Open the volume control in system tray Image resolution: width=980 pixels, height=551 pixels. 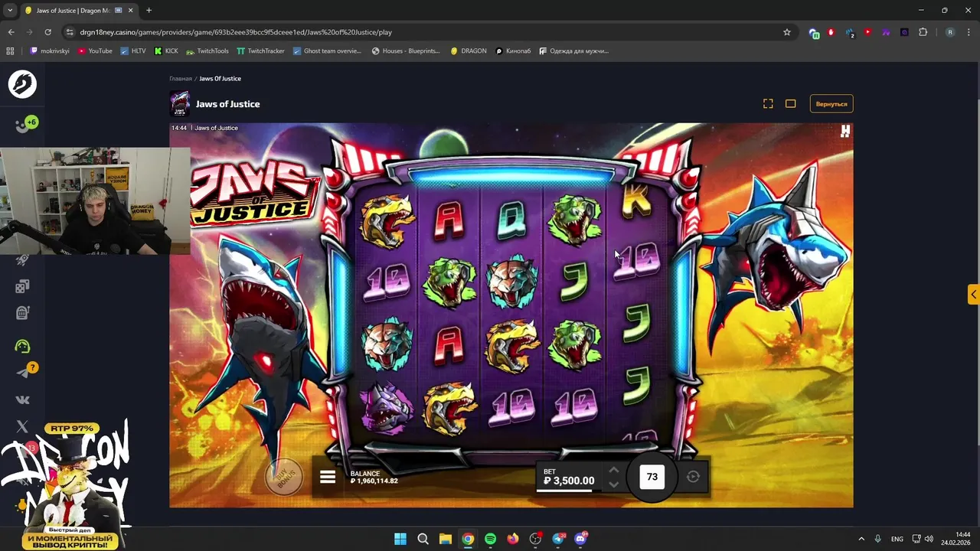(x=929, y=539)
